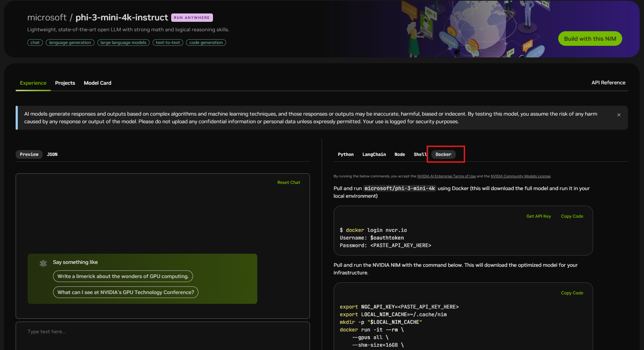The height and width of the screenshot is (350, 644).
Task: Open the API Reference link
Action: click(x=608, y=83)
